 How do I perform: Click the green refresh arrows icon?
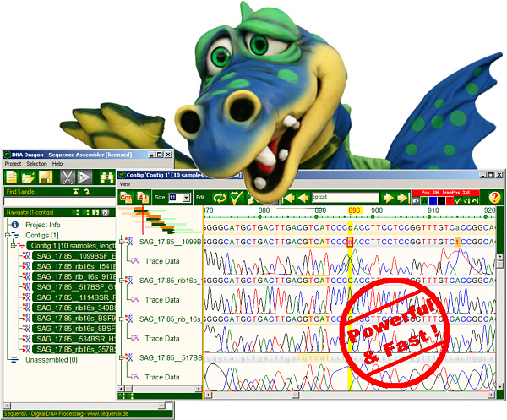[220, 197]
